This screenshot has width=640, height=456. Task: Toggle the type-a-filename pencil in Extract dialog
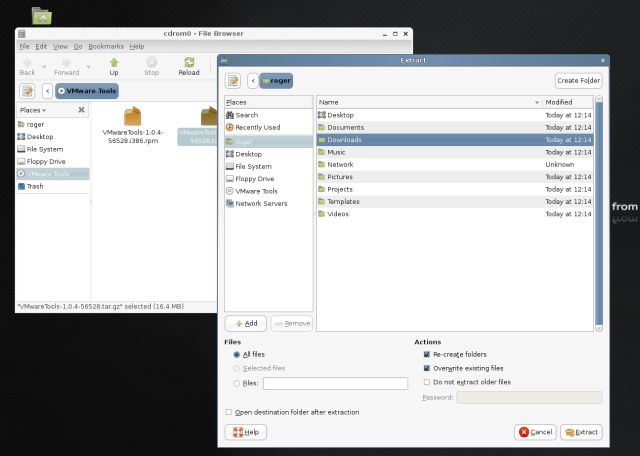pyautogui.click(x=233, y=80)
